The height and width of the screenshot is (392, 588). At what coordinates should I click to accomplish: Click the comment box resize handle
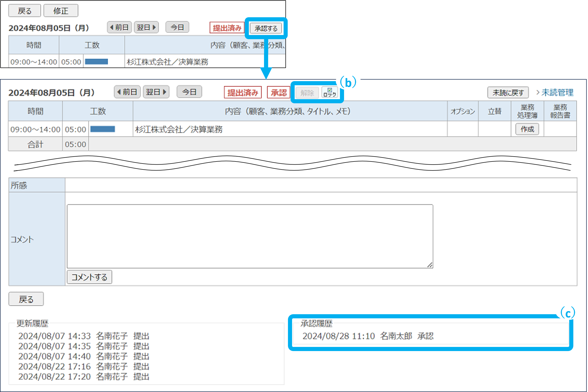click(x=430, y=265)
